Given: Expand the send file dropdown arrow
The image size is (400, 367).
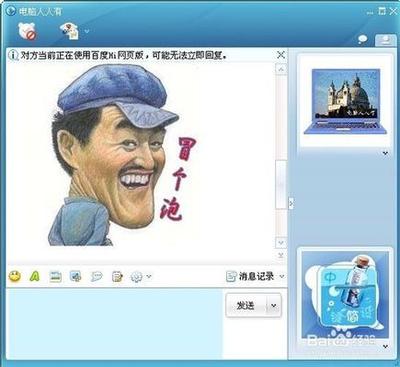Looking at the screenshot, I should click(x=87, y=31).
